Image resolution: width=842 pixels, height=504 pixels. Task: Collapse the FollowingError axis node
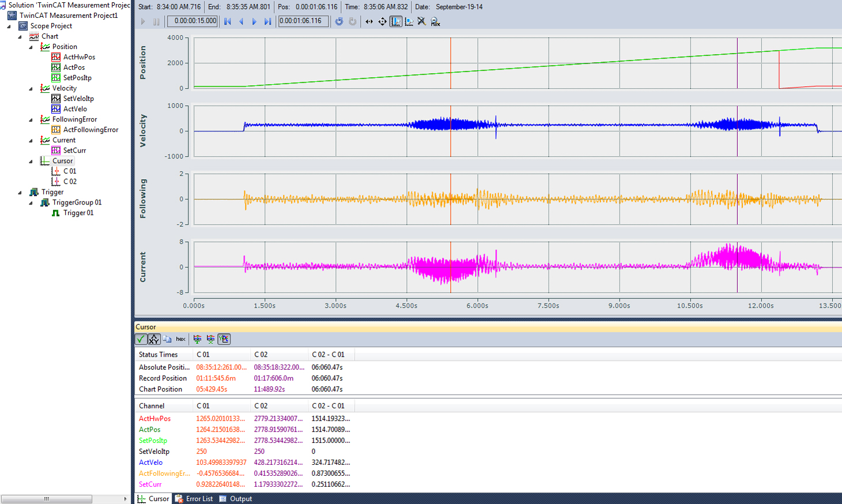click(31, 120)
